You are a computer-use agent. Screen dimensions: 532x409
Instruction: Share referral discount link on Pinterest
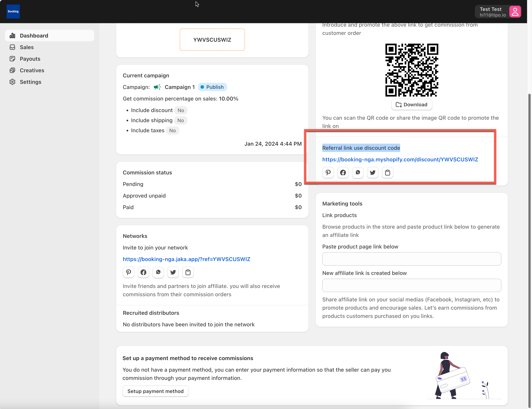coord(328,173)
